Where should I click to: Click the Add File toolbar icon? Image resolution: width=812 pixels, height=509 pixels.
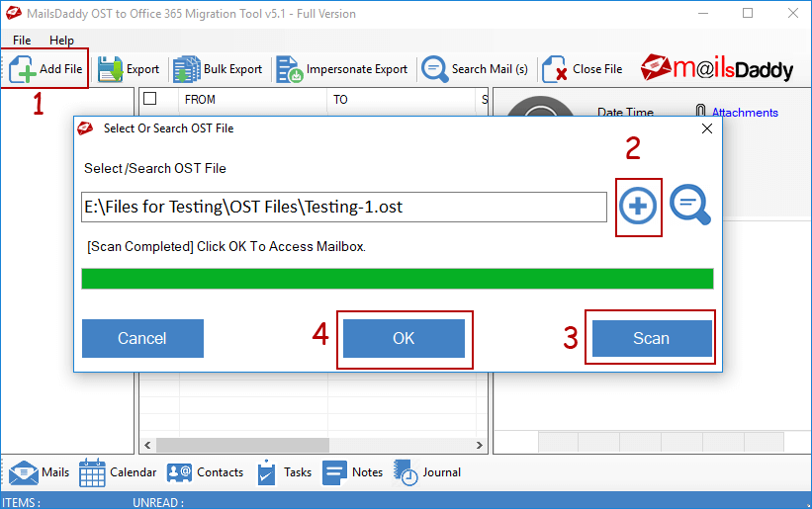point(45,69)
